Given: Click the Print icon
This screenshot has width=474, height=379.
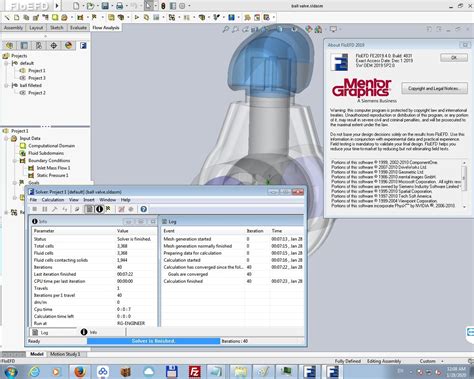Looking at the screenshot, I should (x=119, y=6).
